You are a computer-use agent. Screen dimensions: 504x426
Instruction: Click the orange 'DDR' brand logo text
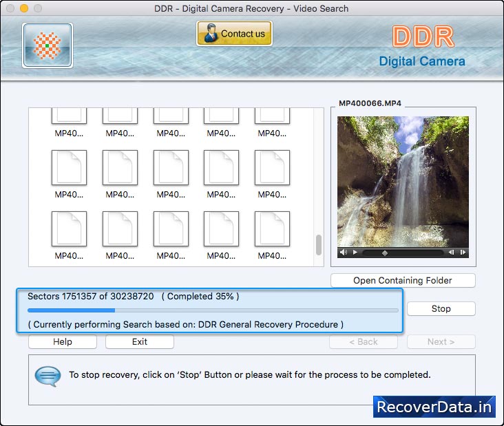coord(423,36)
